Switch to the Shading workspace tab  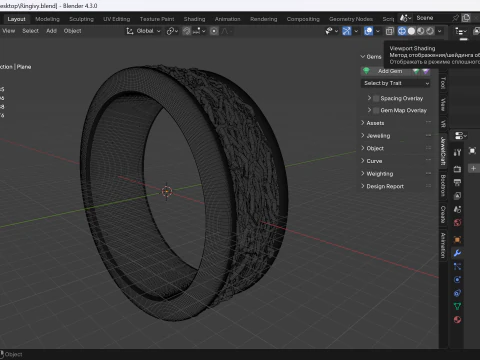194,19
